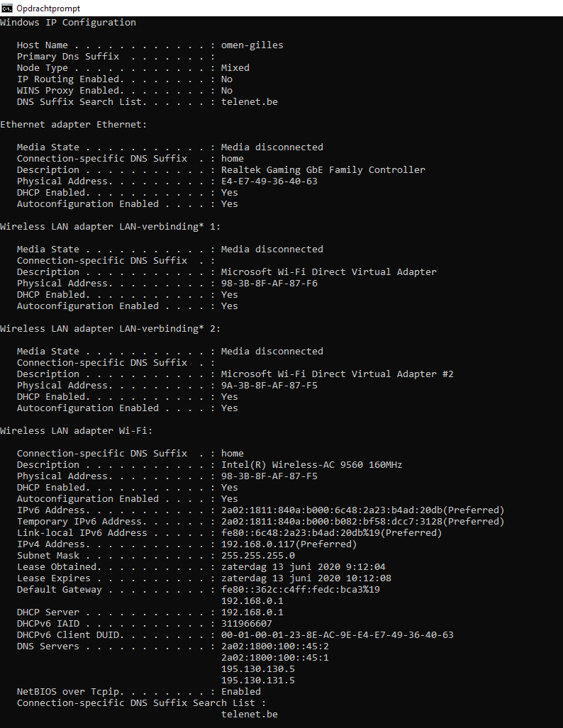Click the Ethernet physical address E4-E7-49-36-40-63

click(x=269, y=181)
